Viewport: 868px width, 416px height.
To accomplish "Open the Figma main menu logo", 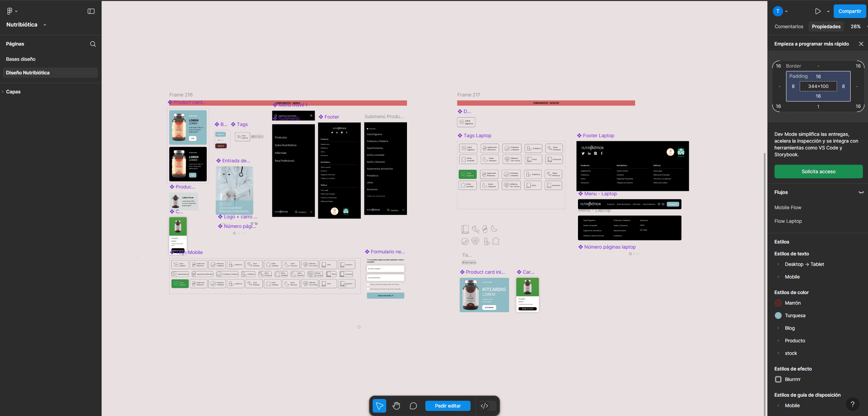I will (x=10, y=11).
